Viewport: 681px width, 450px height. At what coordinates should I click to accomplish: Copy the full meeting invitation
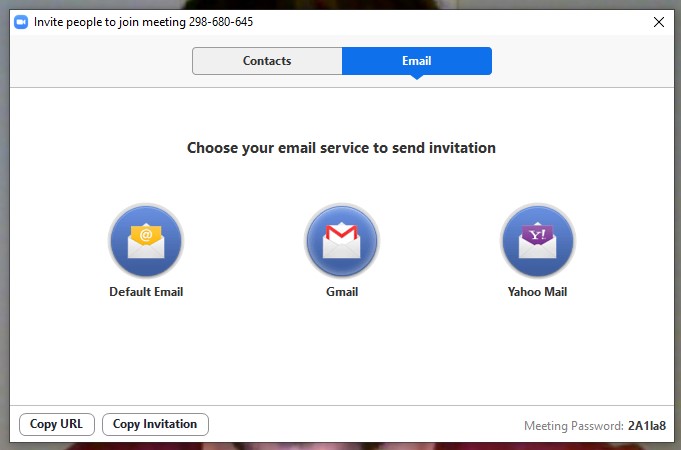coord(155,424)
